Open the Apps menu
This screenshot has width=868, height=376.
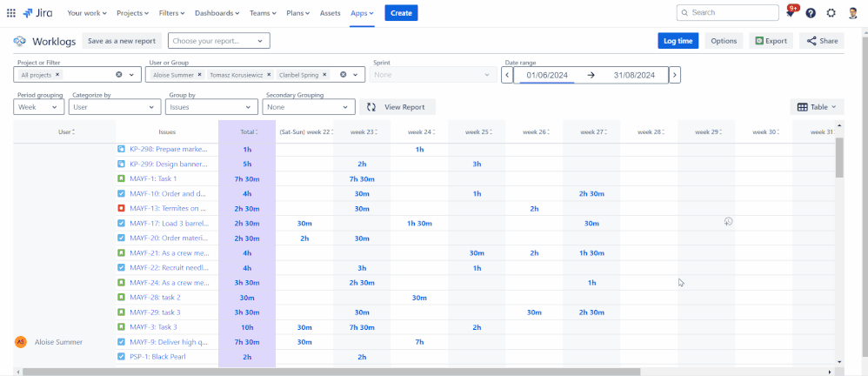[362, 13]
